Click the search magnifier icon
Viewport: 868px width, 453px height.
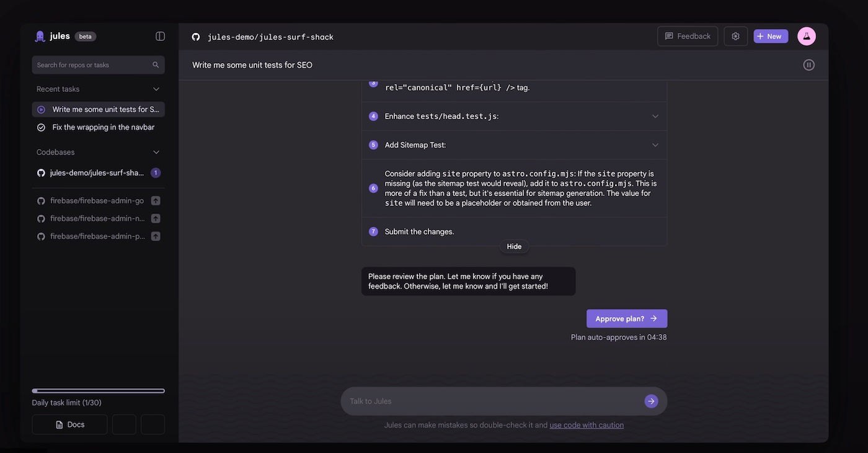[x=156, y=65]
